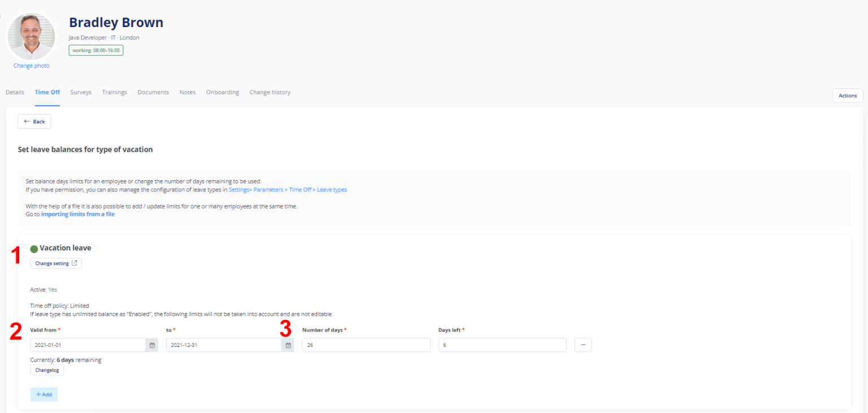The image size is (868, 413).
Task: Open the Documents tab
Action: pyautogui.click(x=153, y=92)
